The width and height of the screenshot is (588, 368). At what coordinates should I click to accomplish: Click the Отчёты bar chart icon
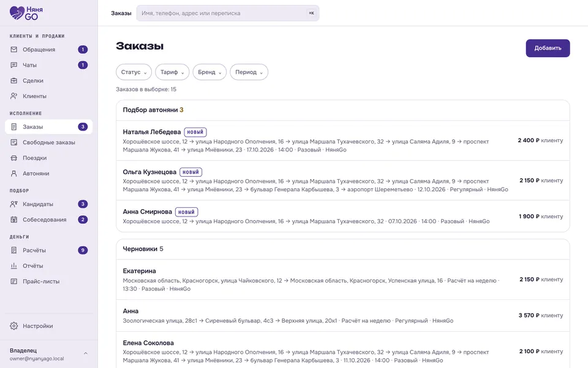[x=14, y=266]
